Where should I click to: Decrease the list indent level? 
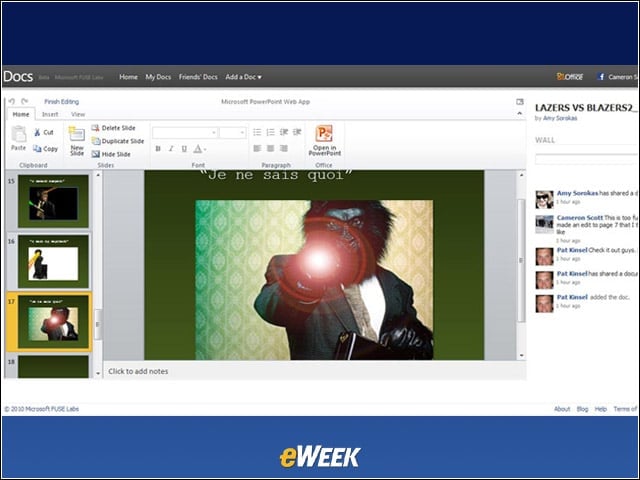(284, 132)
